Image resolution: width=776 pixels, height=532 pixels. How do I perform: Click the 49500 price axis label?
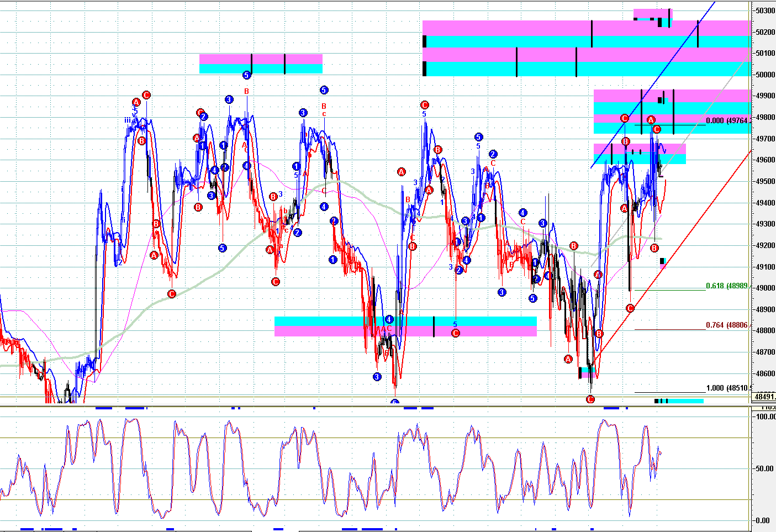(765, 182)
